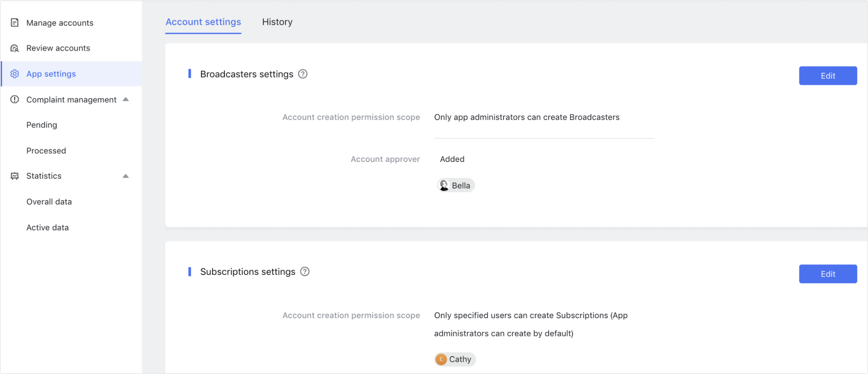Click the App settings gear icon
868x374 pixels.
tap(14, 74)
